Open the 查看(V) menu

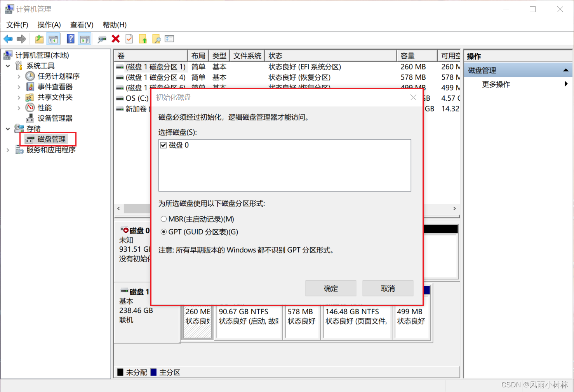[82, 25]
